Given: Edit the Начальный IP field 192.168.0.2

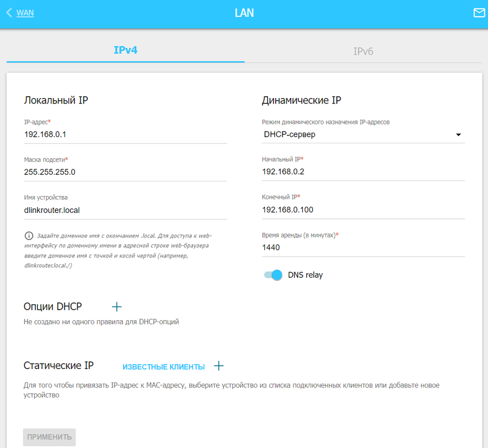Looking at the screenshot, I should point(363,171).
